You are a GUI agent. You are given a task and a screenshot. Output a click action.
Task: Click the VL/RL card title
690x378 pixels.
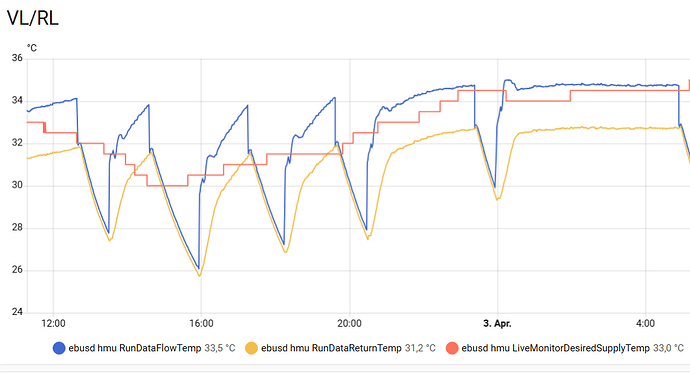(x=33, y=18)
